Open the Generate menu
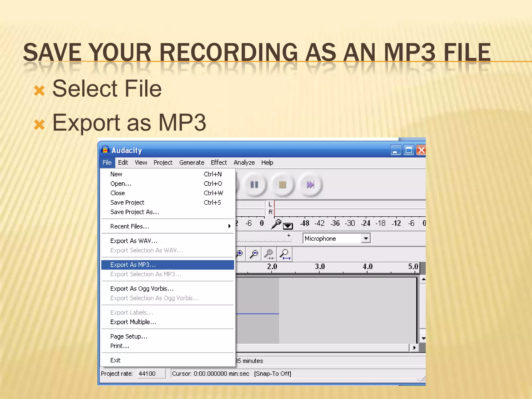The width and height of the screenshot is (532, 399). coord(192,163)
